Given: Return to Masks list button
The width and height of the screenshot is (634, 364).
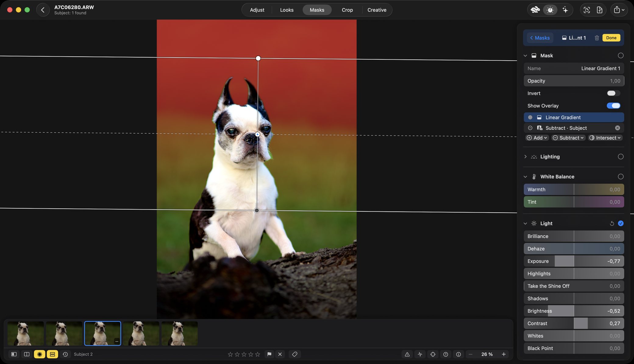Looking at the screenshot, I should 540,38.
